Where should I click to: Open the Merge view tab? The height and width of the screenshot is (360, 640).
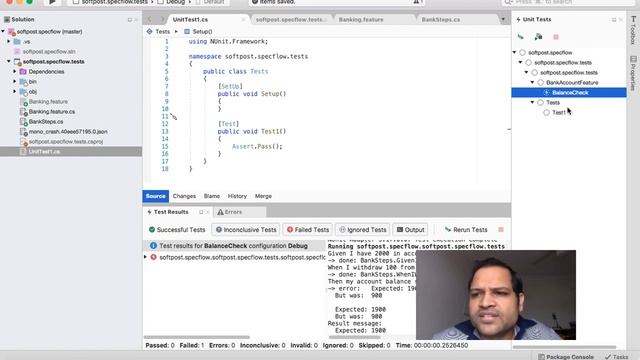pos(263,196)
